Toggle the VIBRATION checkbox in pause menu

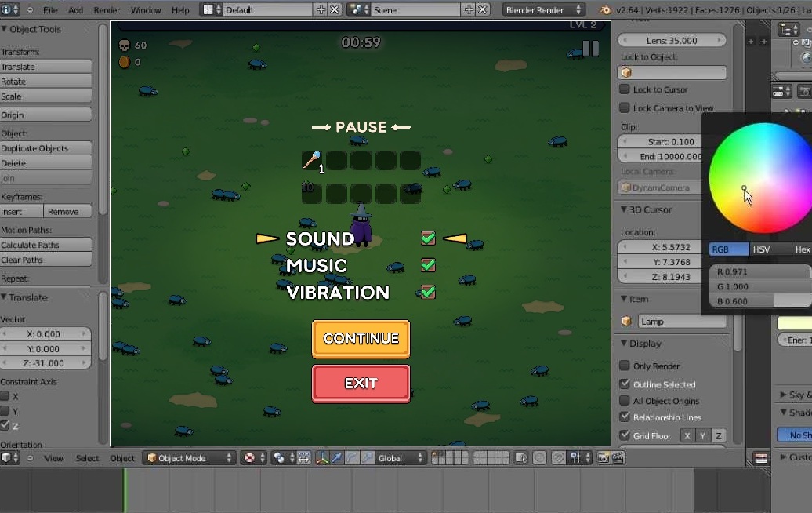428,292
